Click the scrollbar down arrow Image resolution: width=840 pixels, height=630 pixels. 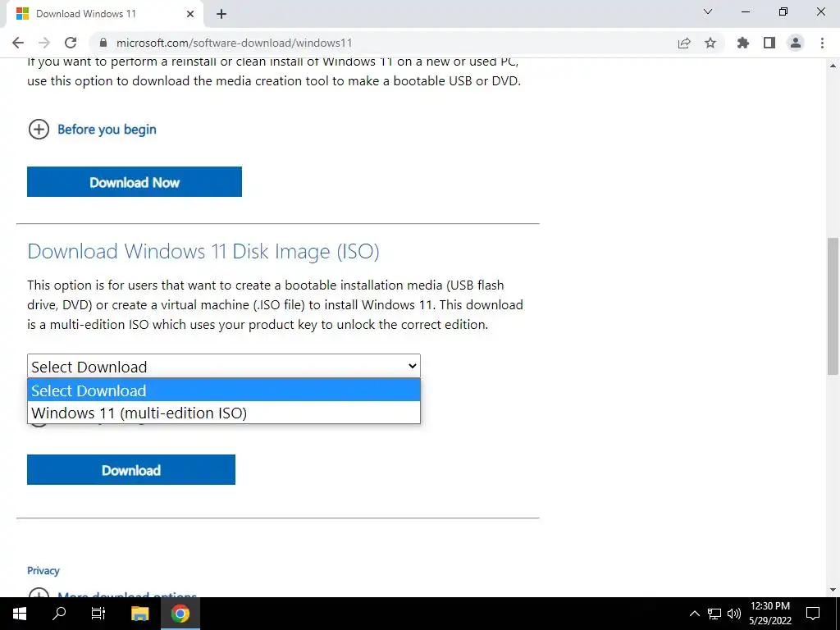coord(833,590)
